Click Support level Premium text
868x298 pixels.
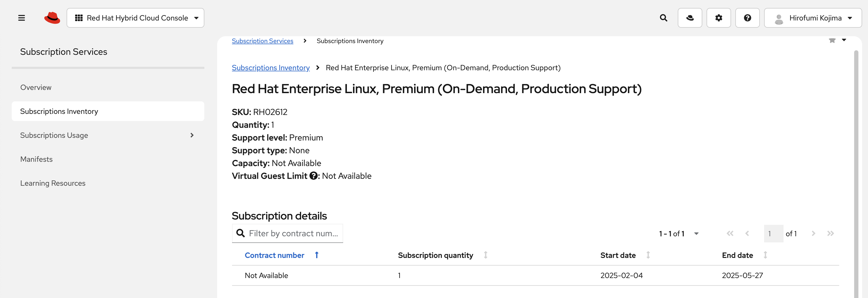[277, 138]
